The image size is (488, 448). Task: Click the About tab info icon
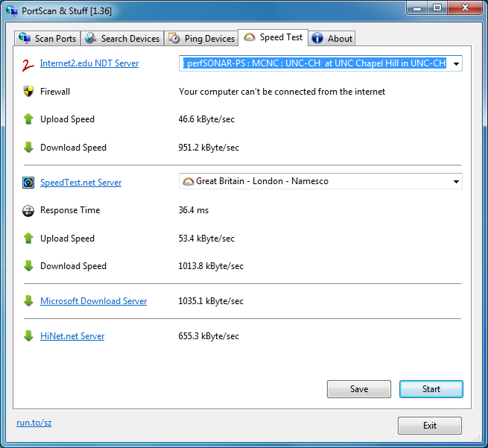point(317,38)
